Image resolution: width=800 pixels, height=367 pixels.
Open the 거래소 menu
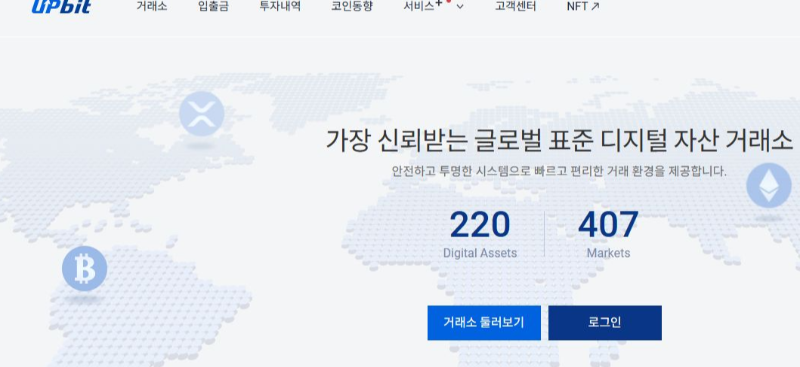[152, 6]
